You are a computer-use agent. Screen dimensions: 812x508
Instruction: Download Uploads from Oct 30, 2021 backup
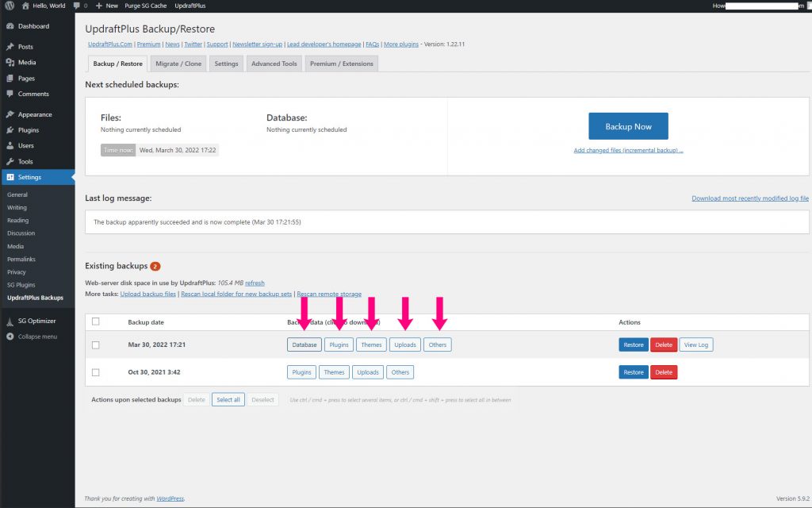click(368, 372)
